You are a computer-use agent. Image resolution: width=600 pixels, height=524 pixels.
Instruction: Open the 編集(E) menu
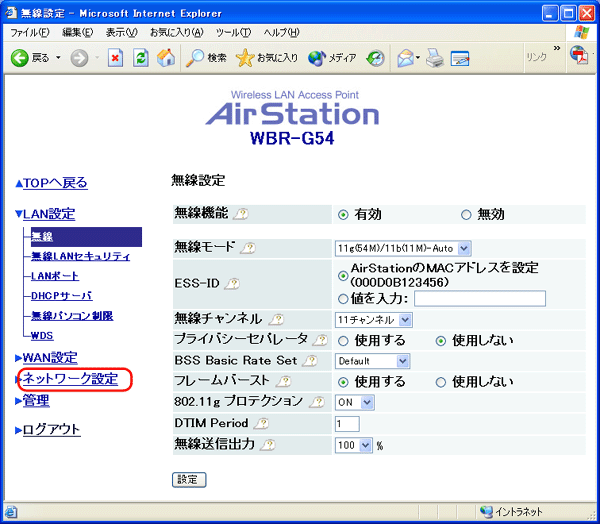(x=78, y=33)
